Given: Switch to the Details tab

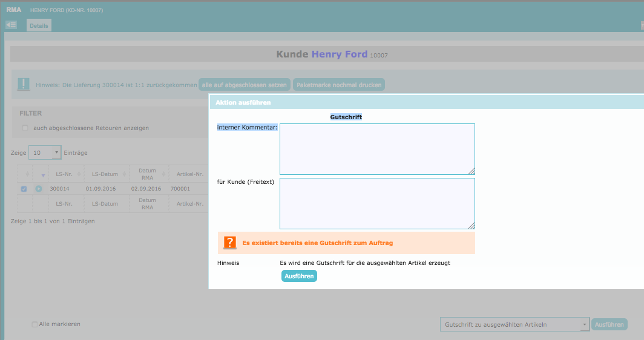Looking at the screenshot, I should tap(39, 25).
